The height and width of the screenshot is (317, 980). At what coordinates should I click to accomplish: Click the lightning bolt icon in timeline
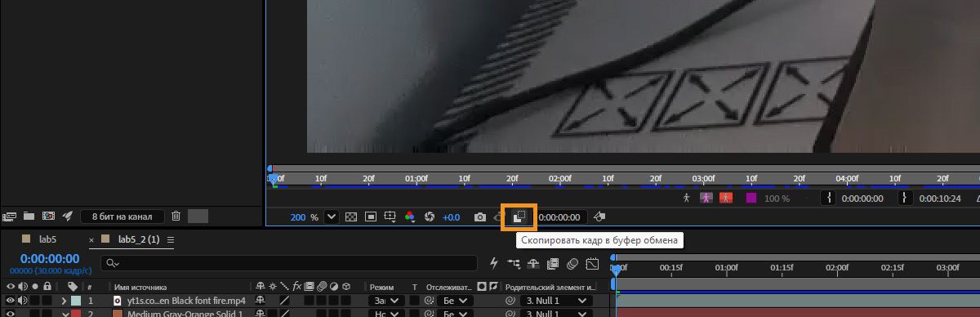(494, 263)
